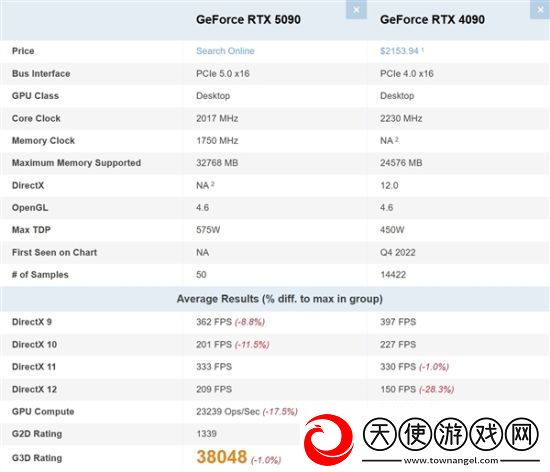The image size is (550, 472).
Task: Select the Q4 2022 value
Action: 398,252
